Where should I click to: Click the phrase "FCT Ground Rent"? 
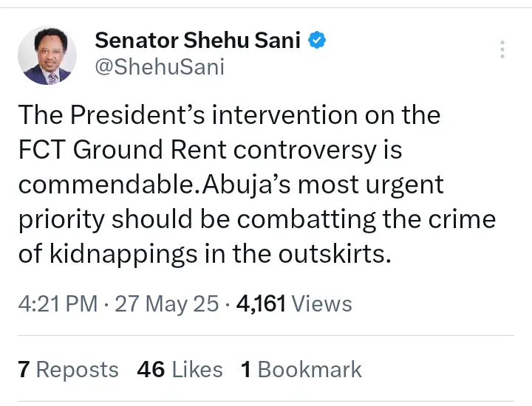coord(122,150)
